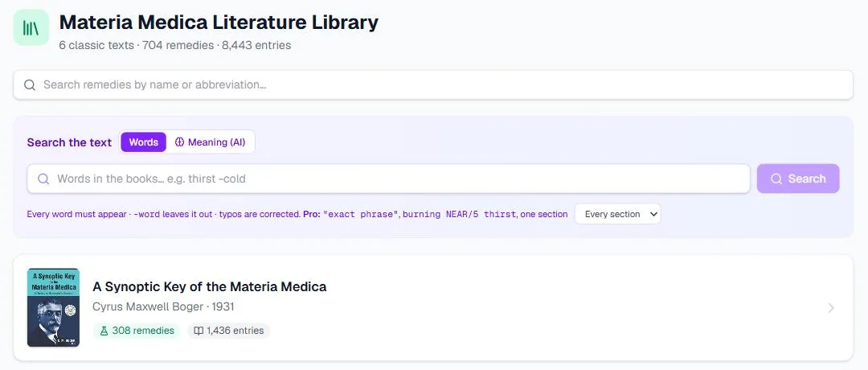Screen dimensions: 868x370
Task: Click the Synoptic Key book cover thumbnail
Action: click(53, 307)
